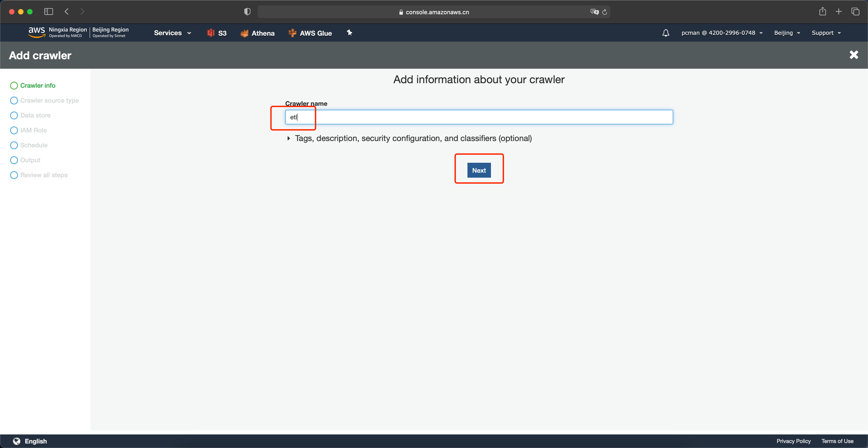Viewport: 868px width, 448px height.
Task: Select the Data store step
Action: point(30,115)
